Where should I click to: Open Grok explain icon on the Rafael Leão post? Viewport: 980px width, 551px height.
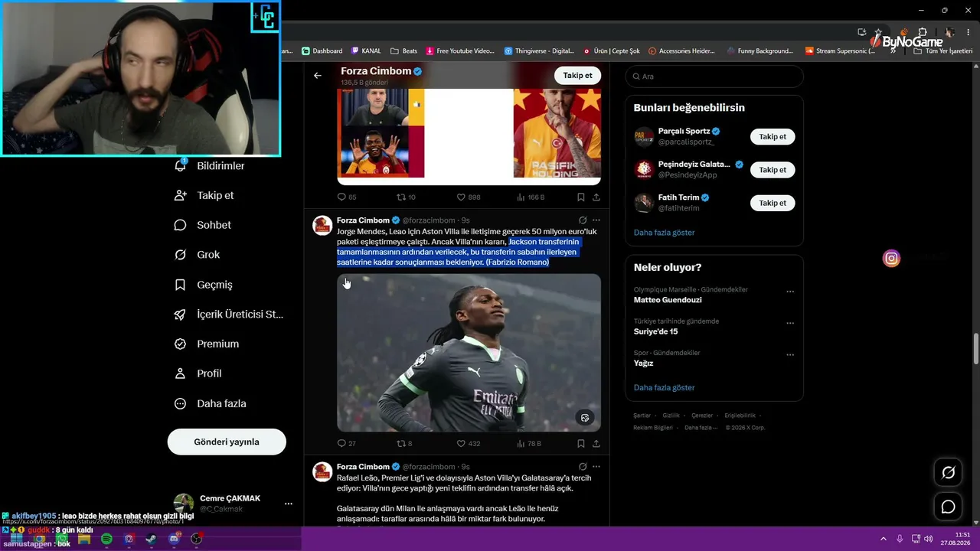(583, 467)
